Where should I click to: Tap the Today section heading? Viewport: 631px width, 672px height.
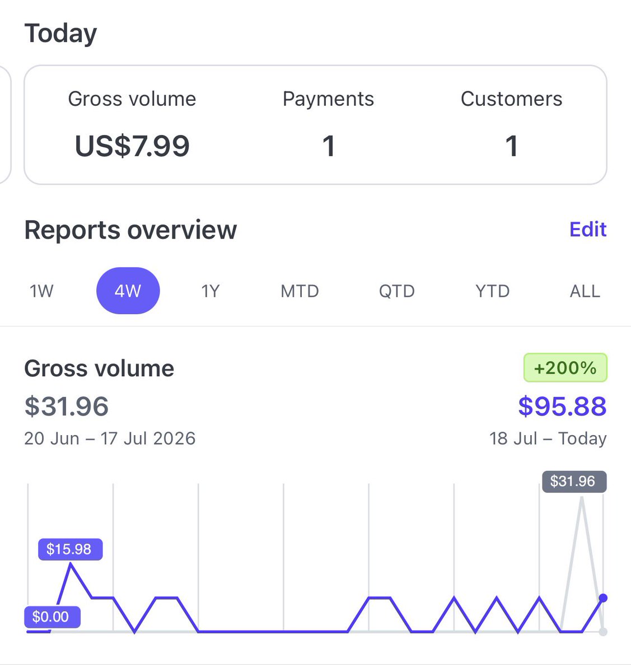(60, 33)
